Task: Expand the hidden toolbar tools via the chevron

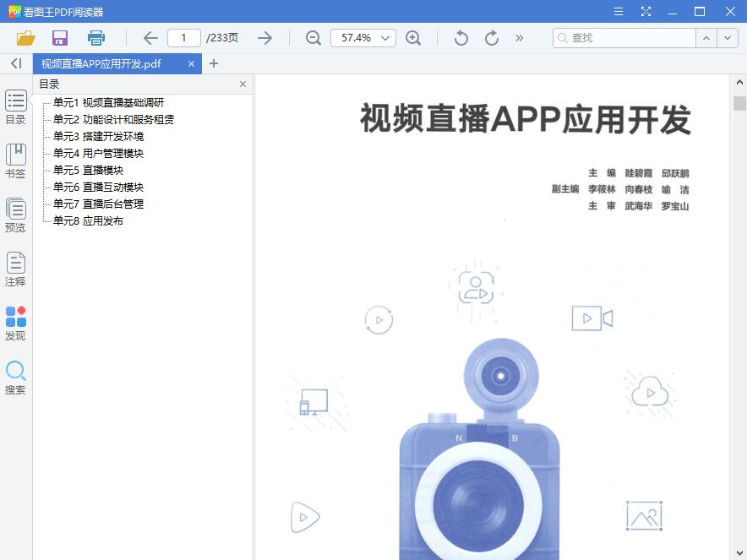Action: click(x=519, y=37)
